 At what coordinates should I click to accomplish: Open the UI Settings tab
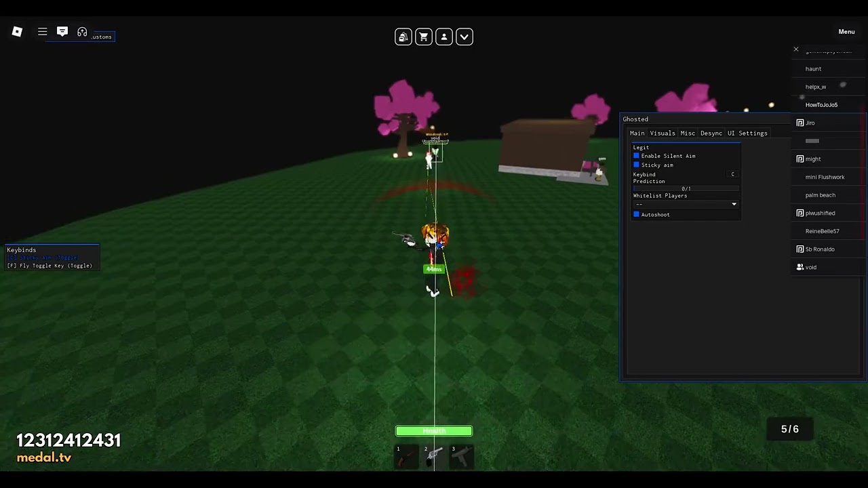(x=747, y=134)
